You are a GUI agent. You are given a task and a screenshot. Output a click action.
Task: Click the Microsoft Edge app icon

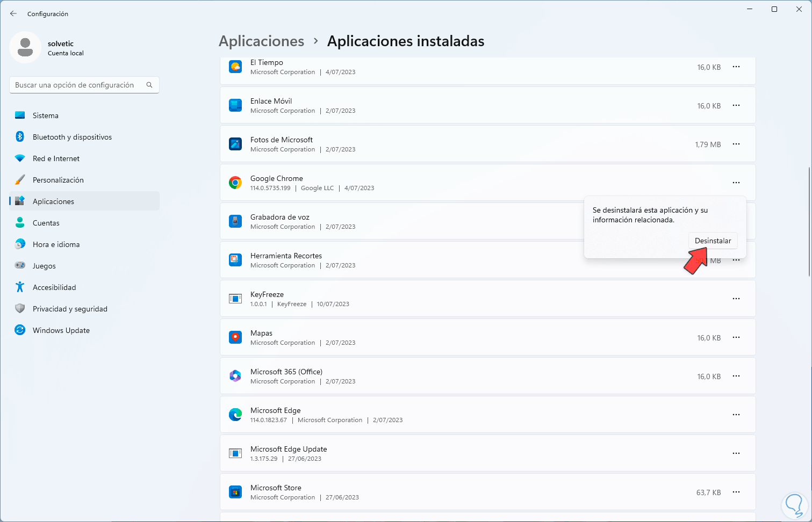(235, 415)
